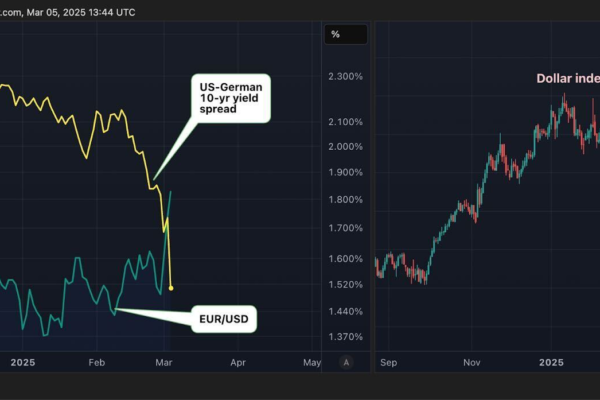Select Mar on the left time axis
Viewport: 600px width, 400px height.
coord(167,362)
